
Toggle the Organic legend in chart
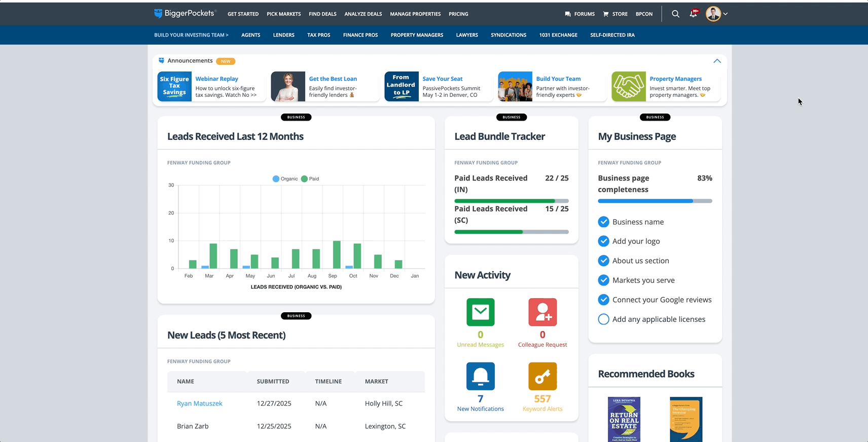pyautogui.click(x=285, y=179)
